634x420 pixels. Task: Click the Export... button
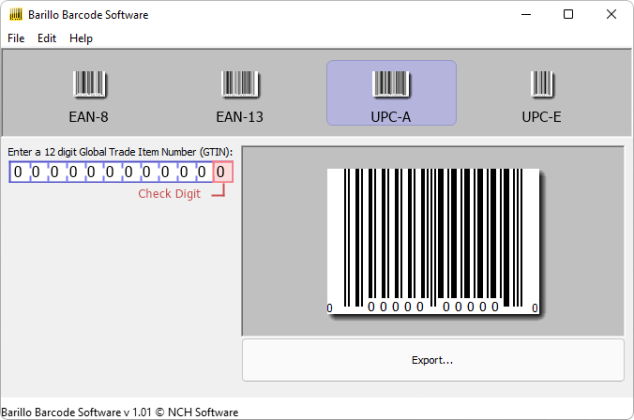point(433,360)
